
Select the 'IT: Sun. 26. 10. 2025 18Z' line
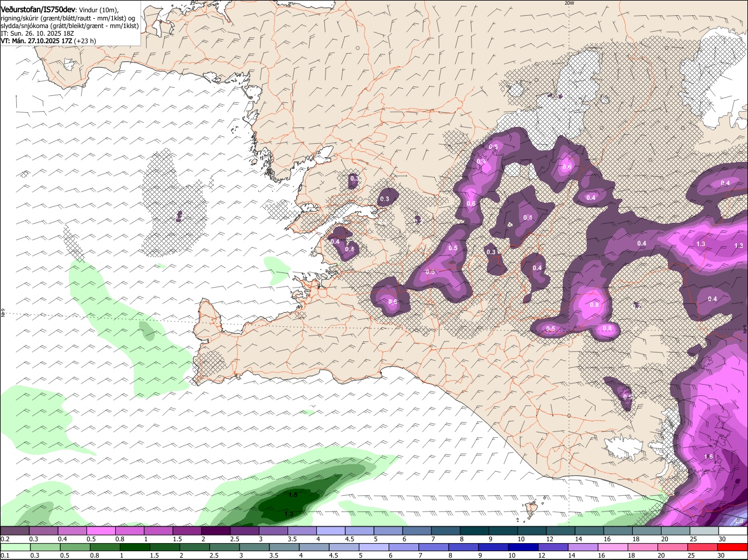point(37,33)
